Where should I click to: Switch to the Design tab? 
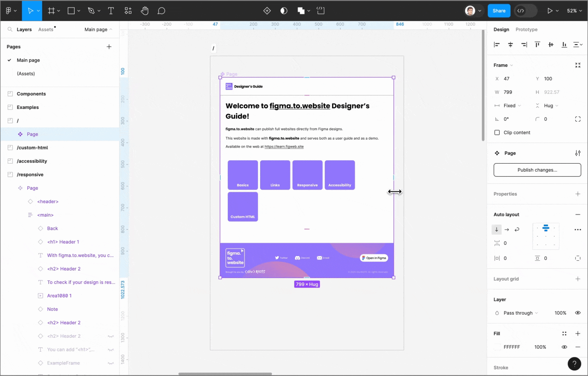tap(501, 29)
